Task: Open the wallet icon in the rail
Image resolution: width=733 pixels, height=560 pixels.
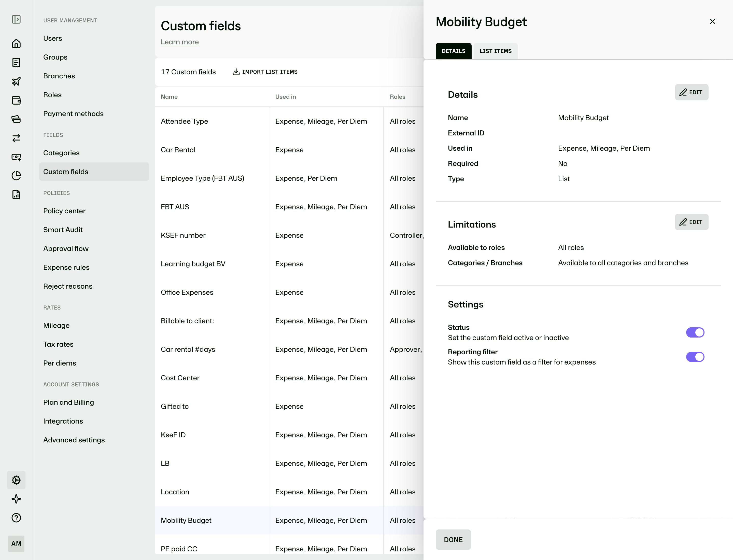Action: pyautogui.click(x=16, y=100)
